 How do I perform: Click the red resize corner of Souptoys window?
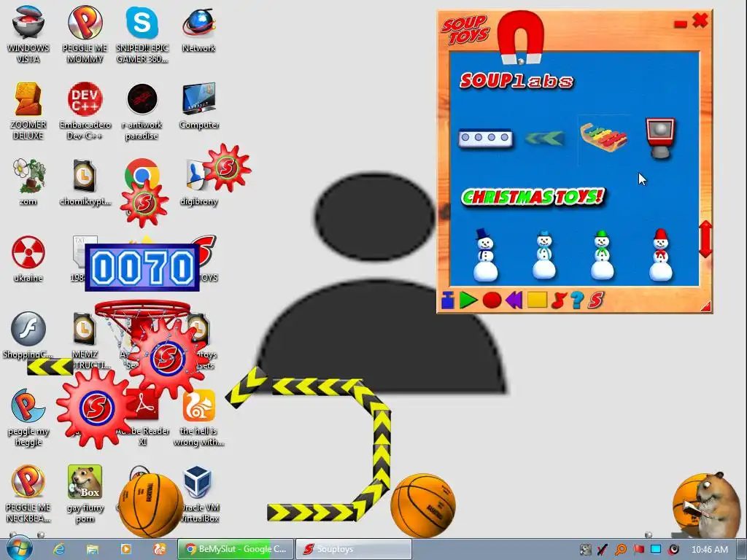pyautogui.click(x=705, y=306)
